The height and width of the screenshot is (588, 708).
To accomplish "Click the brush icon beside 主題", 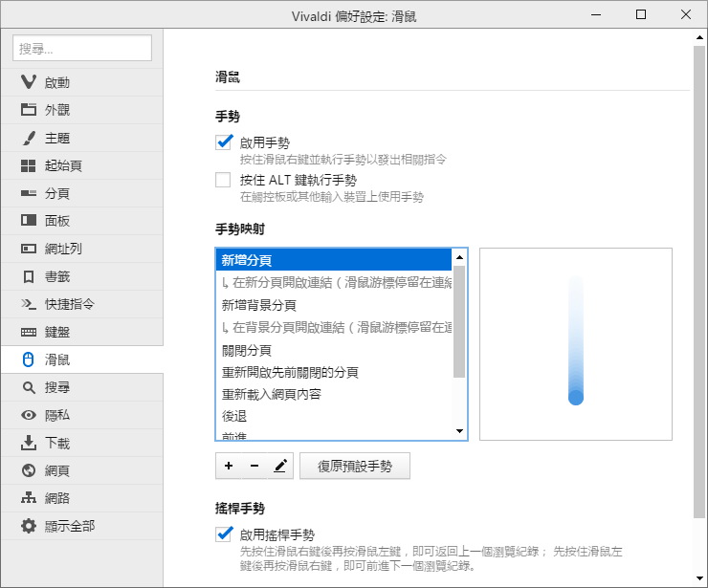I will [x=29, y=138].
